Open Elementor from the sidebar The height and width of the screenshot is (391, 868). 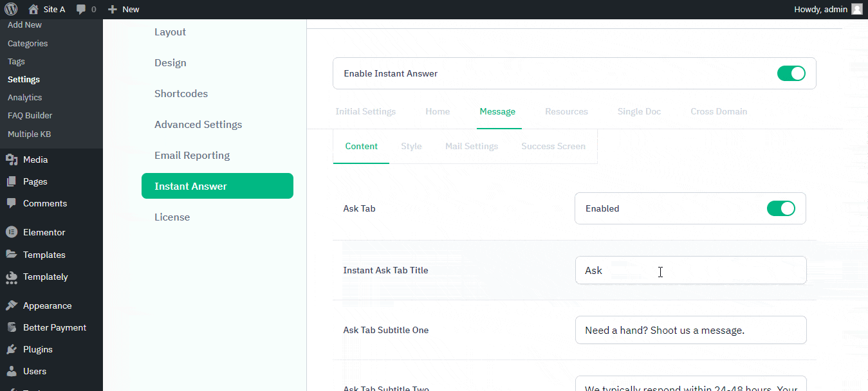coord(44,232)
